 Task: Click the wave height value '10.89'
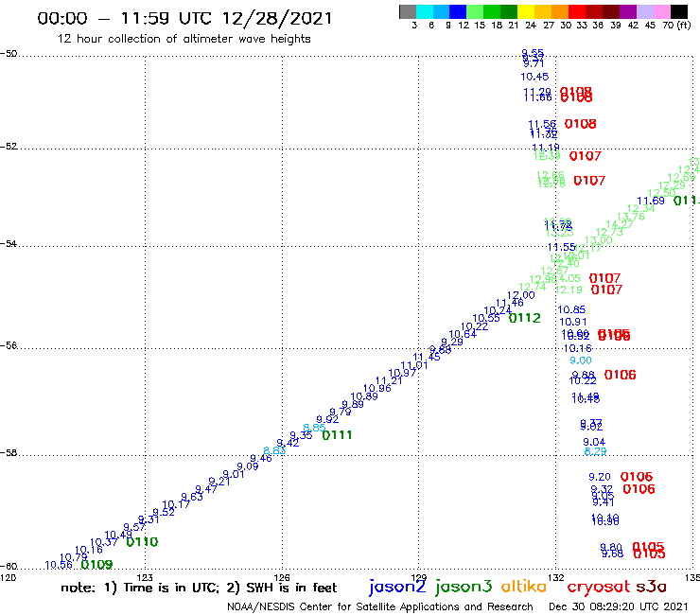(364, 396)
